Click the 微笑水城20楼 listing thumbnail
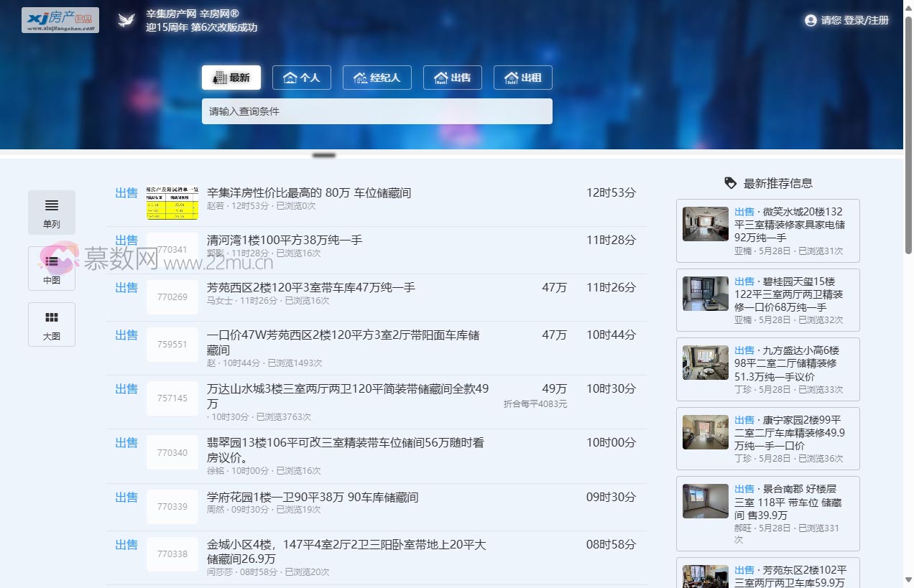Screen dimensions: 914x588 pos(705,225)
